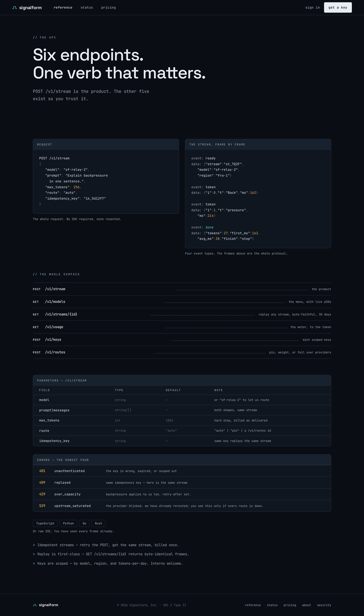Click the model field row in parameters

[x=182, y=400]
